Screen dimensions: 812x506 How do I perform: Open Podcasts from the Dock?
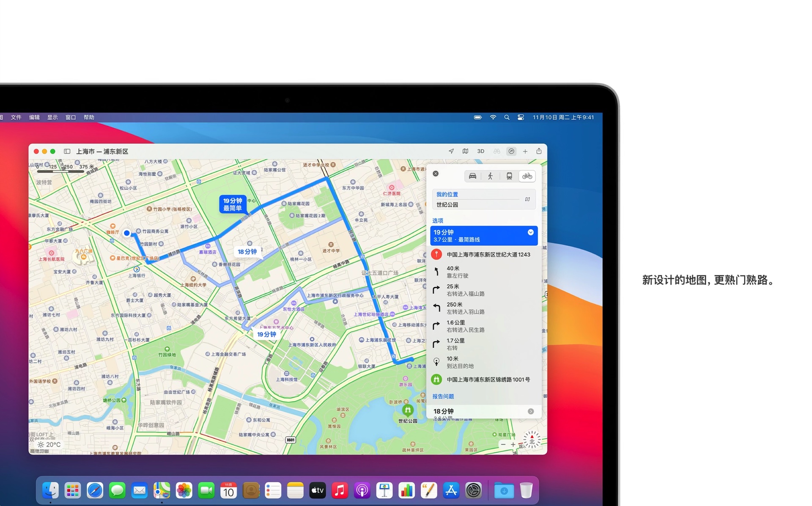pyautogui.click(x=362, y=490)
